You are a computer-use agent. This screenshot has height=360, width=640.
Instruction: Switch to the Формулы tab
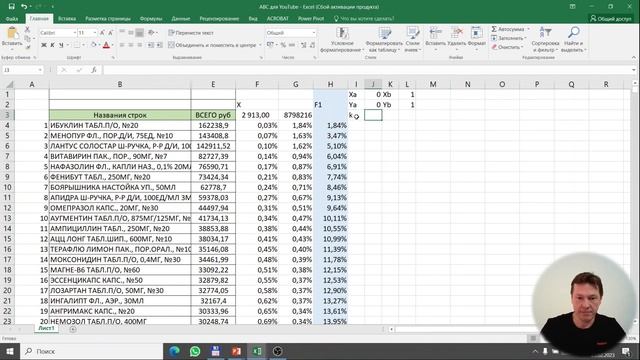pyautogui.click(x=151, y=18)
